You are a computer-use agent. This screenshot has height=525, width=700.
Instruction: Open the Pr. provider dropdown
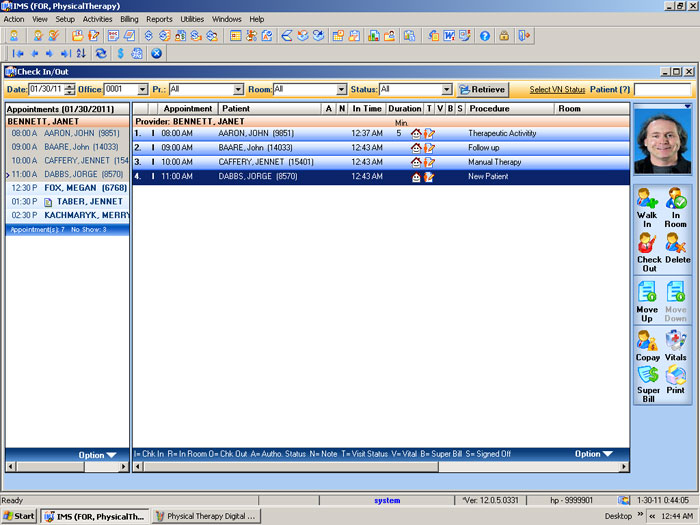pyautogui.click(x=238, y=89)
